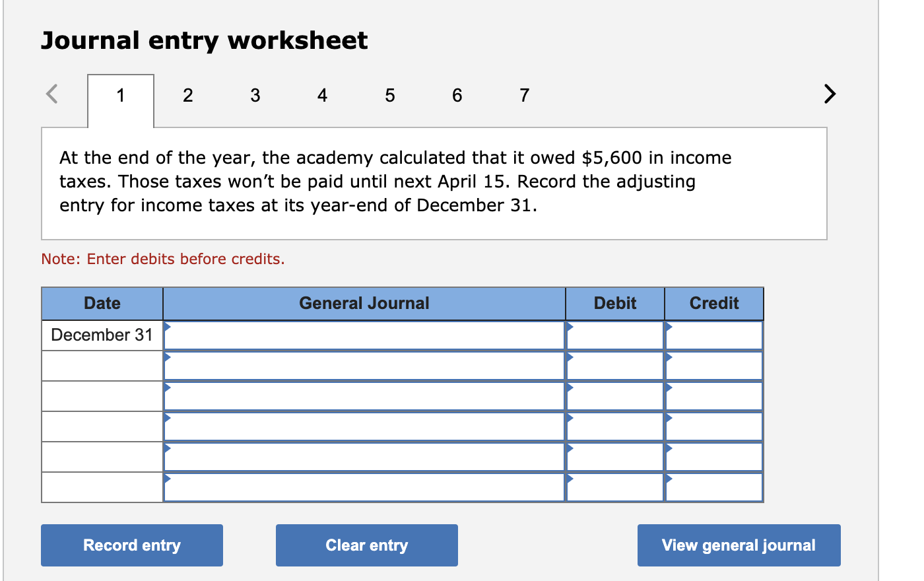Screen dimensions: 924x581
Task: Switch to journal entry tab 3
Action: [255, 96]
